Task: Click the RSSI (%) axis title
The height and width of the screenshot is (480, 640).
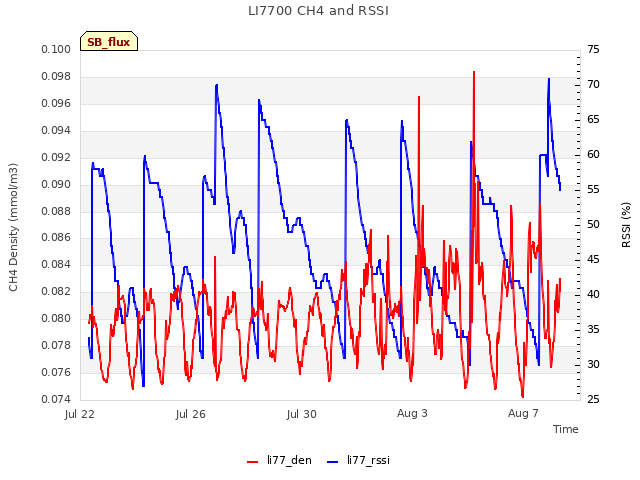Action: coord(626,225)
